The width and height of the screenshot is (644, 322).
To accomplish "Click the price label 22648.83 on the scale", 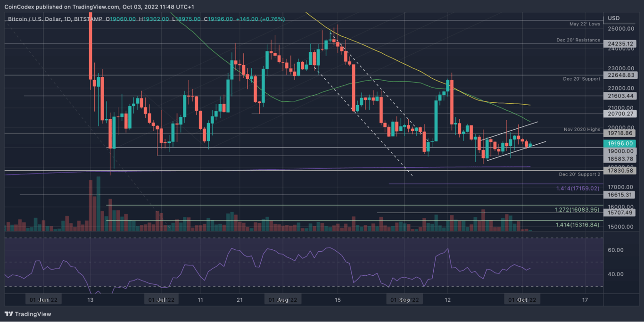I will tap(621, 75).
